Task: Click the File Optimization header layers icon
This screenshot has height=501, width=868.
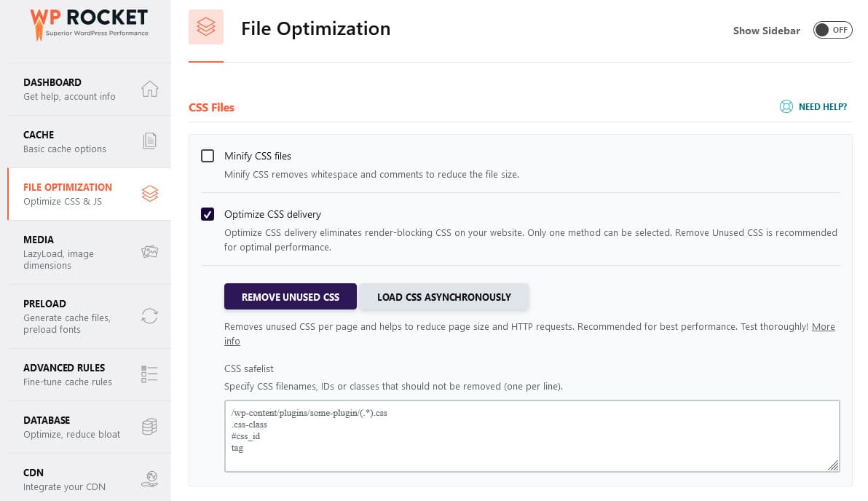Action: tap(206, 28)
